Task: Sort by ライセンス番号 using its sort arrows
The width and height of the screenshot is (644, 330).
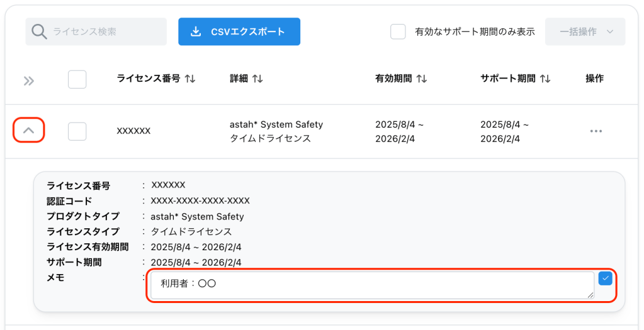Action: (190, 79)
